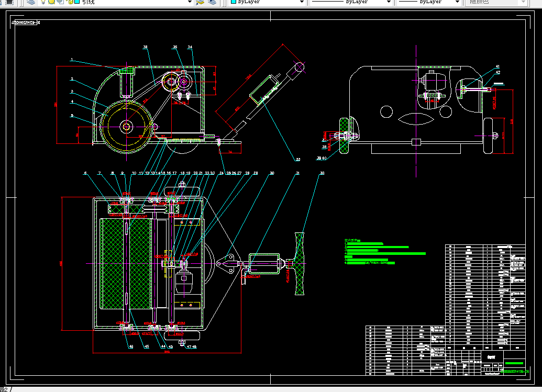Viewport: 542px width, 392px height.
Task: Select the drawing number text in the top-left frame corner
Action: (26, 23)
